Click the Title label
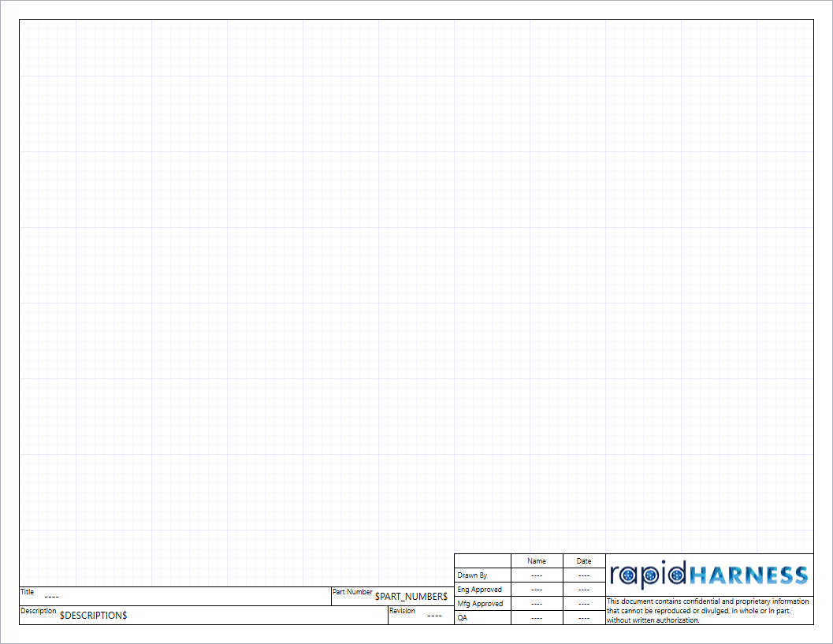 pyautogui.click(x=27, y=591)
